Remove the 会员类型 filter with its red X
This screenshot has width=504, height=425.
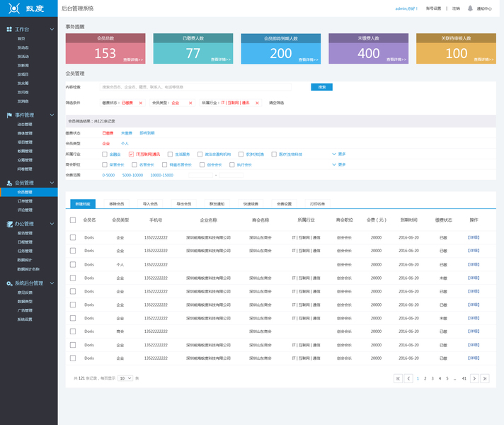190,103
